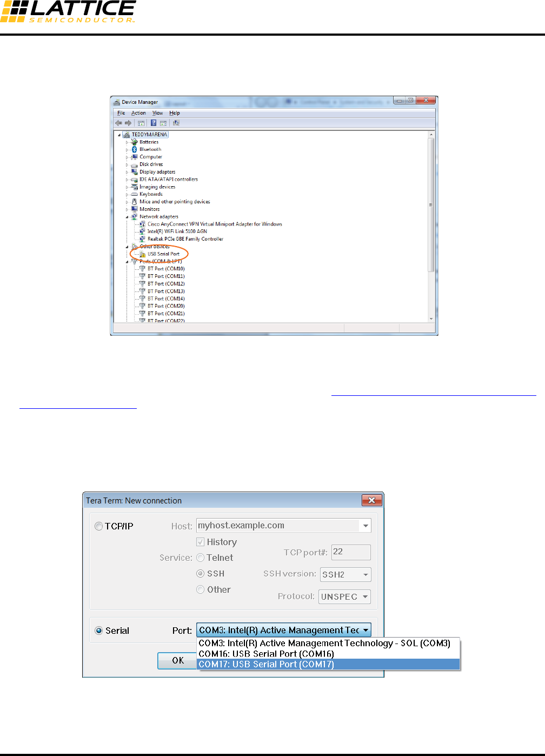The height and width of the screenshot is (756, 545).
Task: Click the Imaging devices category icon
Action: [x=135, y=187]
